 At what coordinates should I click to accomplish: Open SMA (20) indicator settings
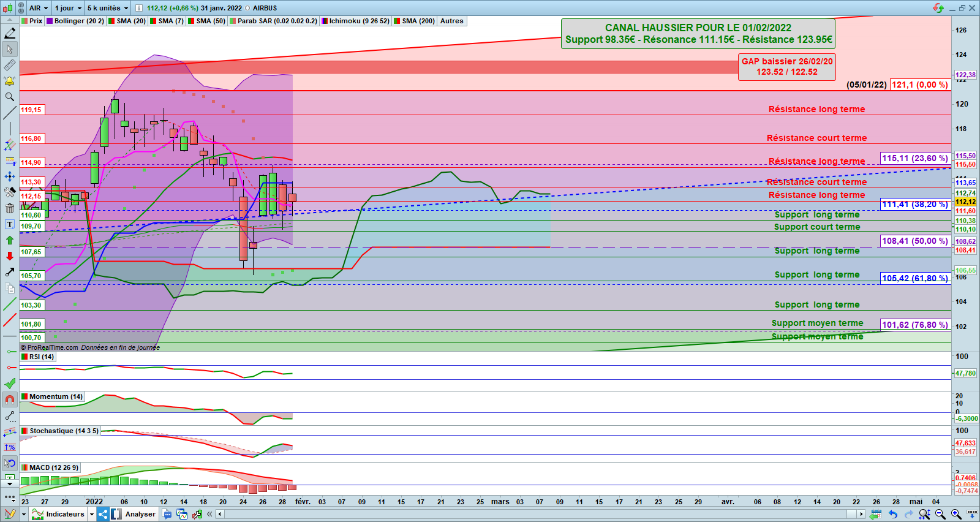tap(127, 21)
